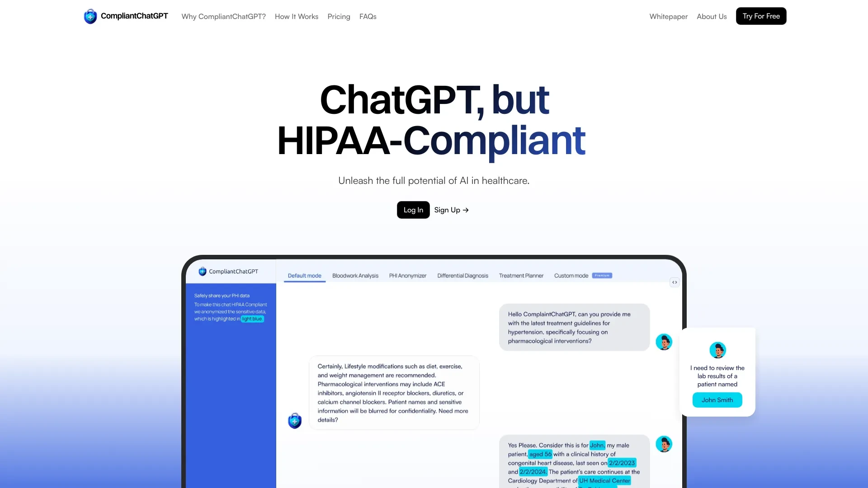Screen dimensions: 868x488
Task: Select the PHI Anonymizer tab icon
Action: pyautogui.click(x=408, y=275)
